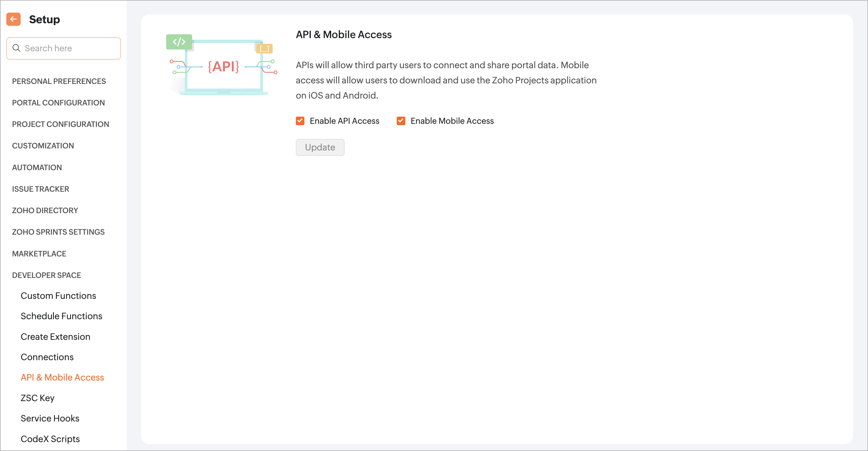The image size is (868, 451).
Task: Click the search magnifier icon
Action: point(16,48)
